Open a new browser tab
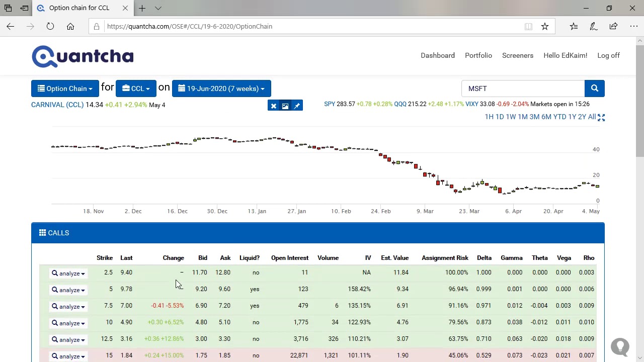The width and height of the screenshot is (644, 362). click(x=142, y=8)
